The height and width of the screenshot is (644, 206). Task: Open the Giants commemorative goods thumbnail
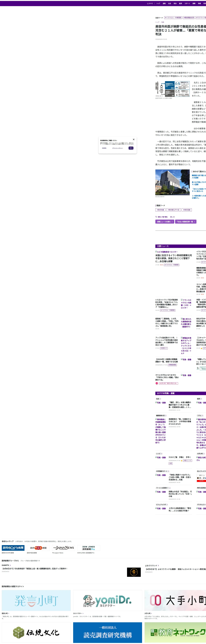(x=134, y=572)
